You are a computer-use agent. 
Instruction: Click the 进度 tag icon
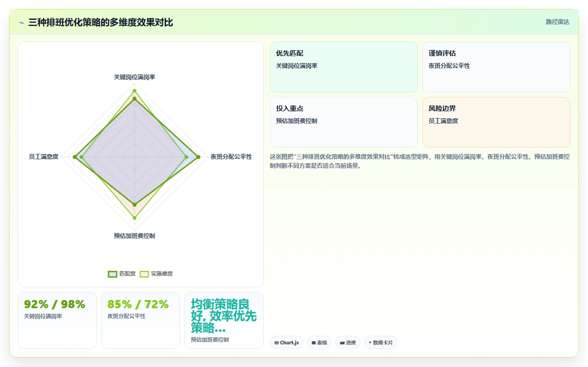point(342,343)
